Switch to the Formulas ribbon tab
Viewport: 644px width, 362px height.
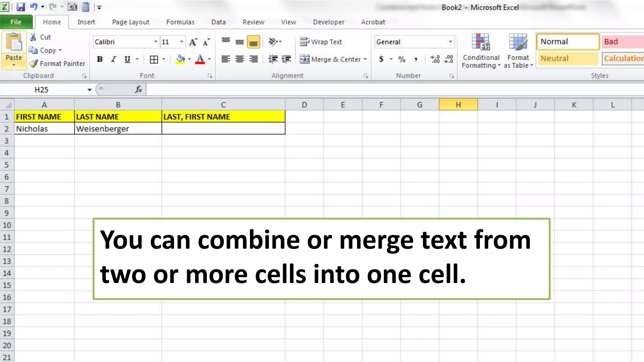[180, 22]
